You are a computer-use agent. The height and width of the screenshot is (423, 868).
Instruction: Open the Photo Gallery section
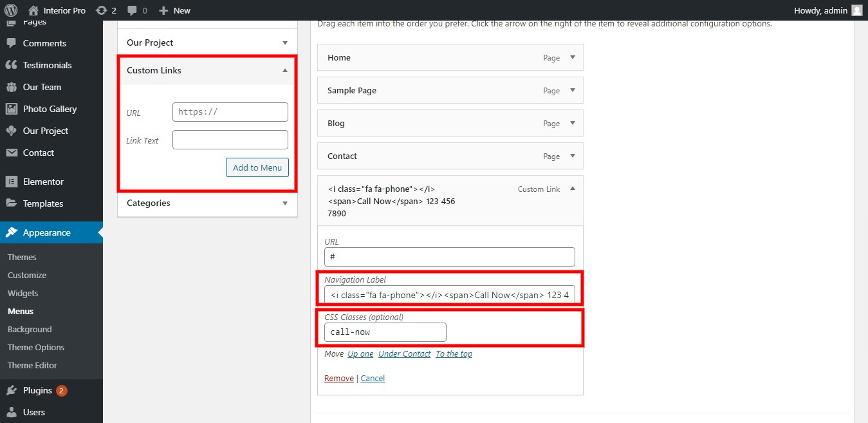[50, 109]
